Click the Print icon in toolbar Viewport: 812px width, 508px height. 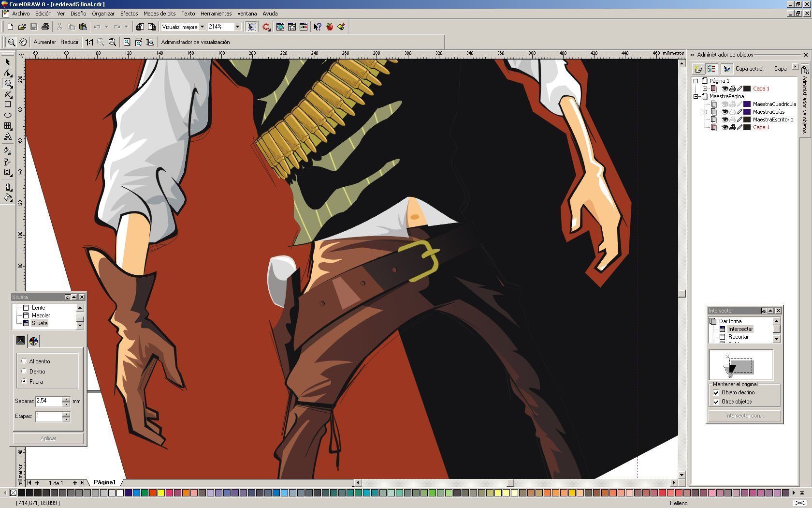tap(45, 27)
